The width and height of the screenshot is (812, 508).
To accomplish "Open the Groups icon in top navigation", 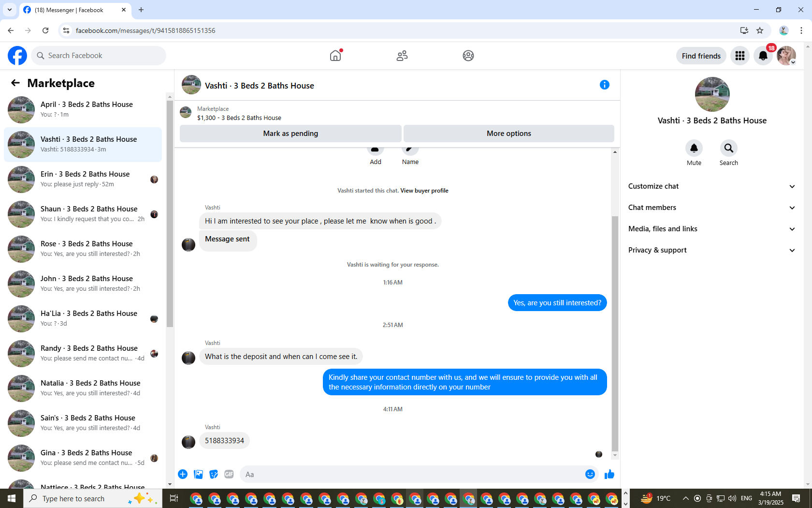I will point(468,56).
